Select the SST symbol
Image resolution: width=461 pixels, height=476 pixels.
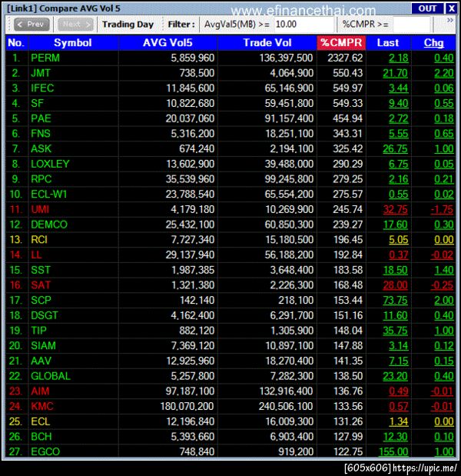point(41,270)
